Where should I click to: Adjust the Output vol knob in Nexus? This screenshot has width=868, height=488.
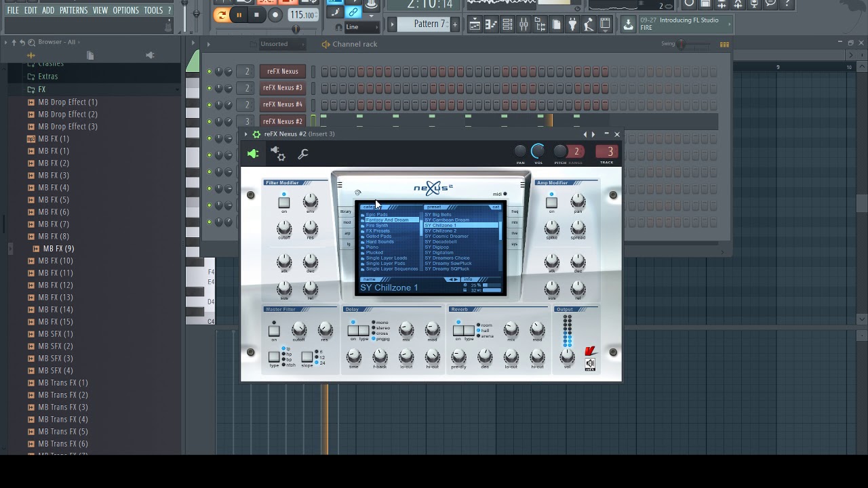(x=567, y=357)
